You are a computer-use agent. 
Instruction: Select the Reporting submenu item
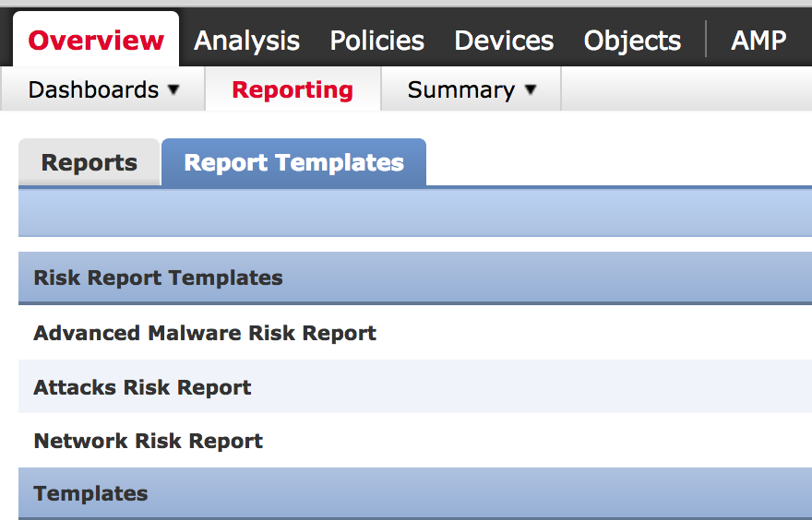(293, 90)
